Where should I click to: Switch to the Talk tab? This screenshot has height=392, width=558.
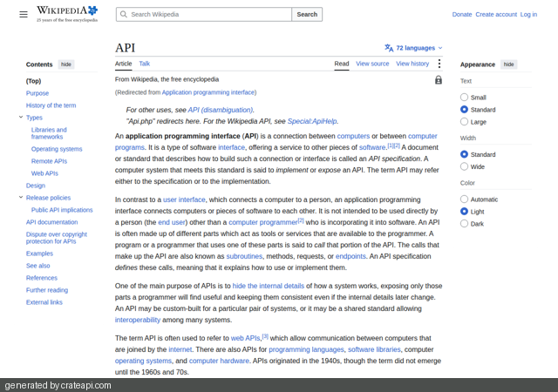coord(145,64)
